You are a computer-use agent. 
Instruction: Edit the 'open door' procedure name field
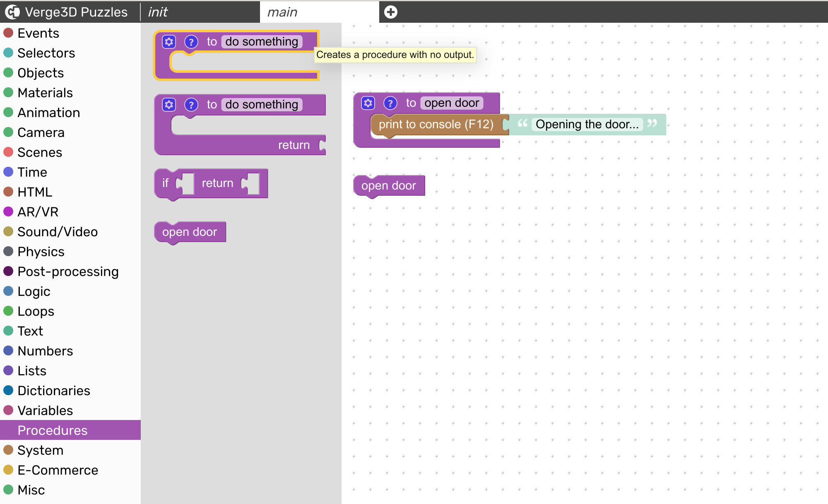pos(452,103)
